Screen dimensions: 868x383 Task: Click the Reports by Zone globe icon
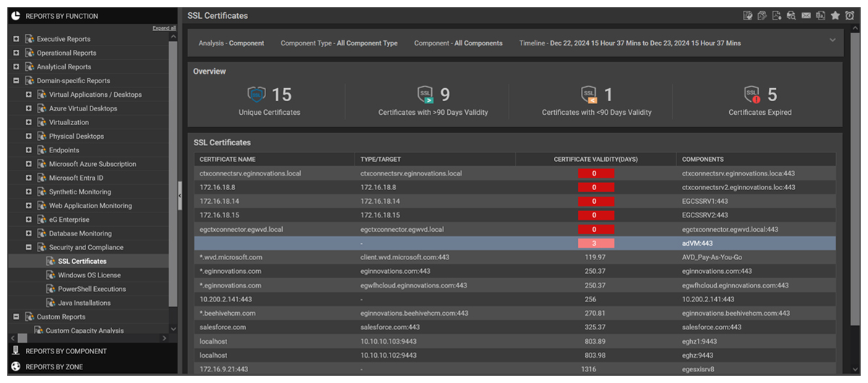pyautogui.click(x=16, y=367)
